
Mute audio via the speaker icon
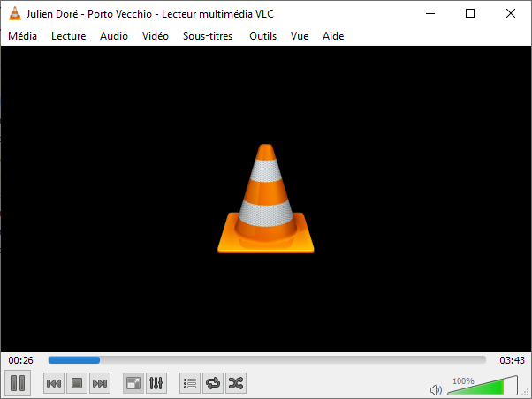pyautogui.click(x=436, y=390)
